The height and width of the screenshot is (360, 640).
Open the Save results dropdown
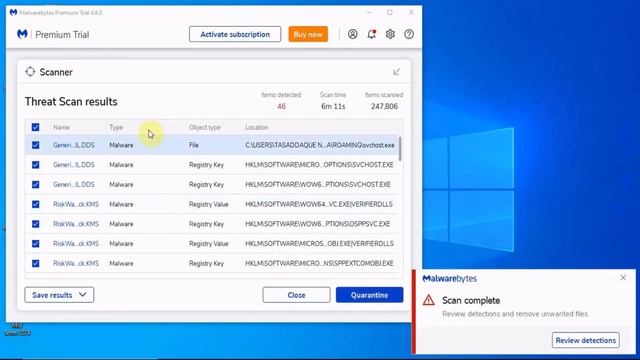tap(59, 295)
